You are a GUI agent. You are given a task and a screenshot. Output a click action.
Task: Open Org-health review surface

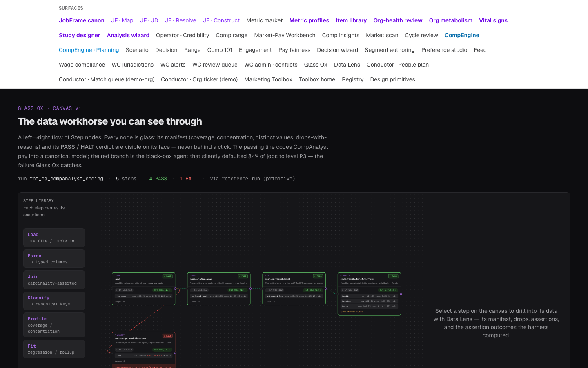pos(398,20)
